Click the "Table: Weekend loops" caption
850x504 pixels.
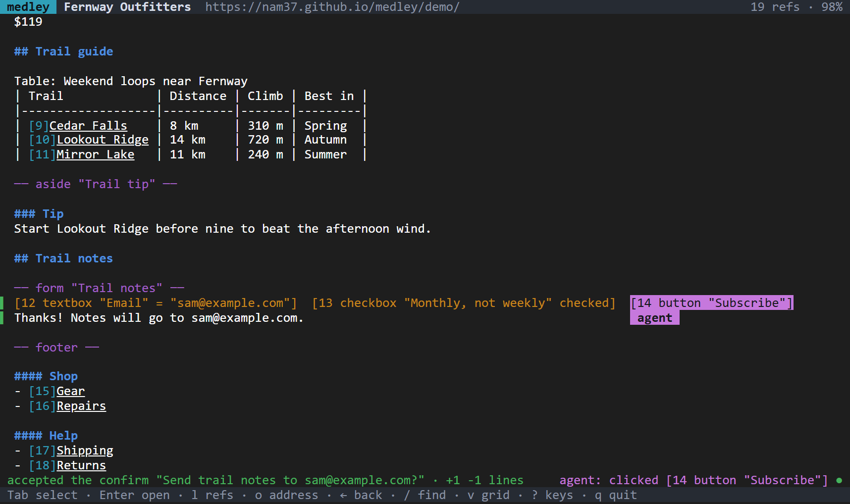pos(131,81)
